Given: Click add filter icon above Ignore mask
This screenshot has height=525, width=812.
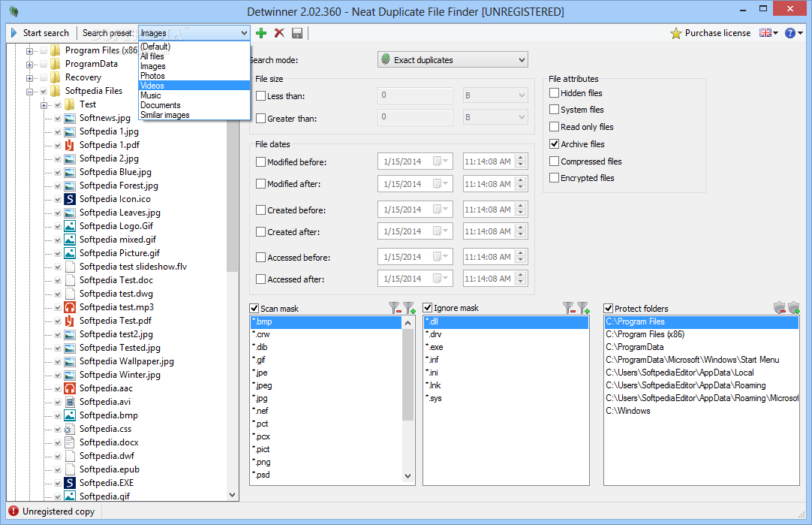Looking at the screenshot, I should point(583,309).
